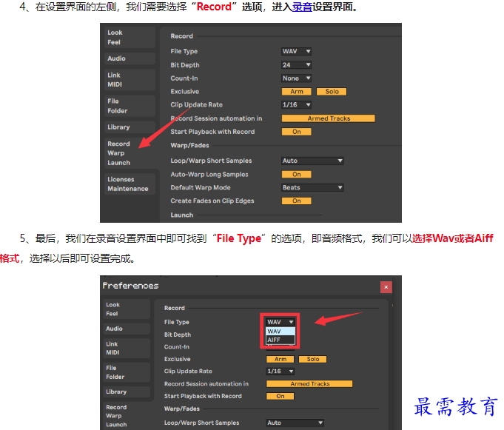
Task: Toggle Auto-Warp Long Samples On switch
Action: [296, 174]
